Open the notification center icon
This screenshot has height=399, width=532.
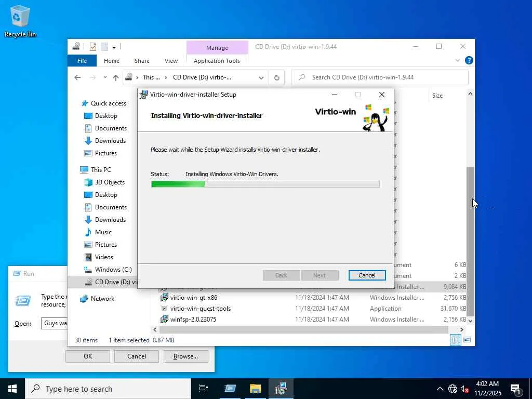click(516, 389)
